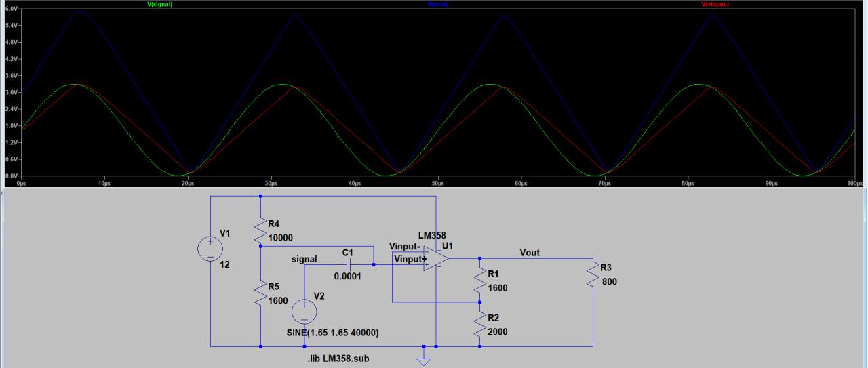Click the V(vout) blue trace label
The width and height of the screenshot is (868, 368).
[437, 4]
